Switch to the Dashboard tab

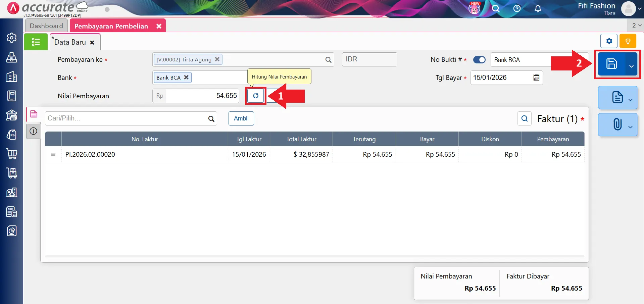pos(46,26)
